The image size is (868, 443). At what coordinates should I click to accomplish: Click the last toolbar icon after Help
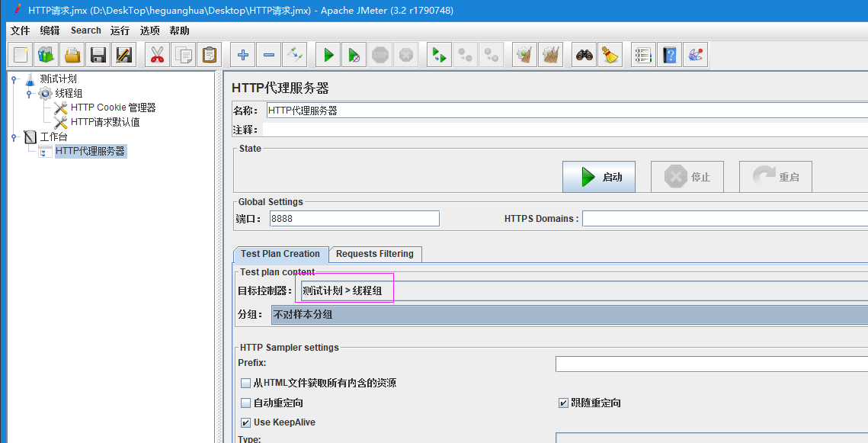696,55
